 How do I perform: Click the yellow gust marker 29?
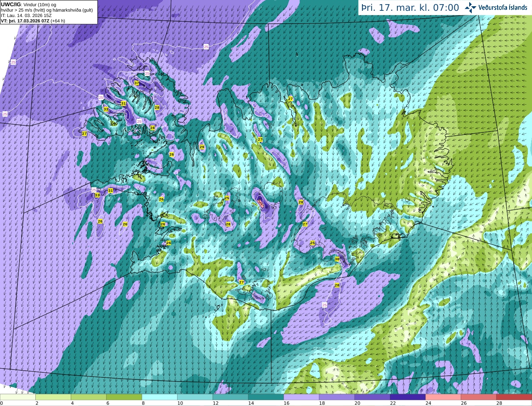(x=202, y=147)
